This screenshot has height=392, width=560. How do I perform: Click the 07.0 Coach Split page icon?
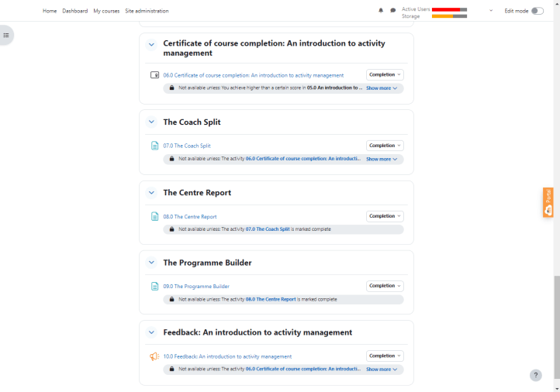pos(154,146)
